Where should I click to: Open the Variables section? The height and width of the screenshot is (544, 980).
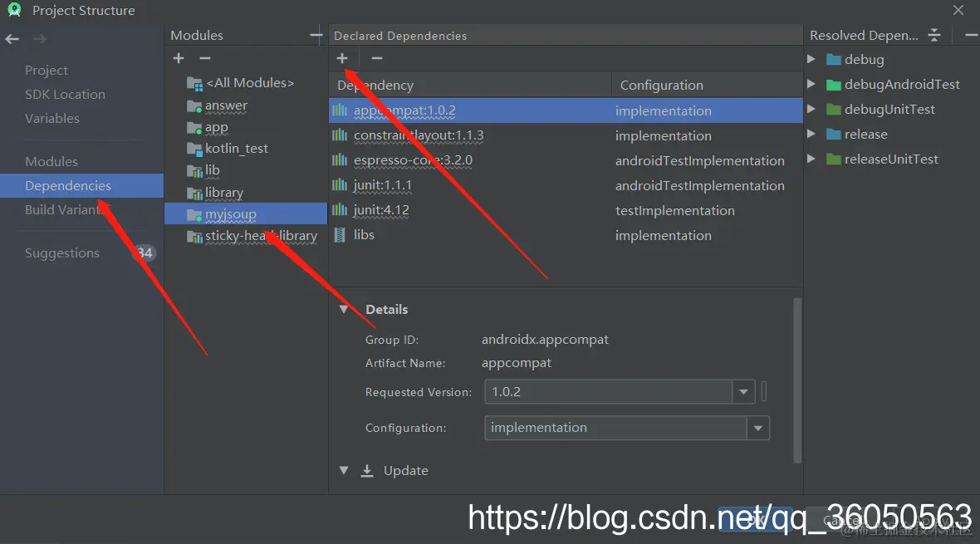[x=51, y=118]
